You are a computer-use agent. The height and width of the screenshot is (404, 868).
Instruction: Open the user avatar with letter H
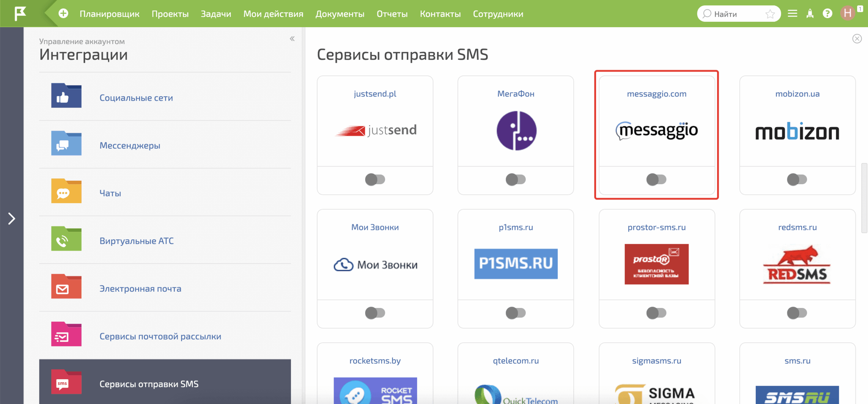(847, 14)
